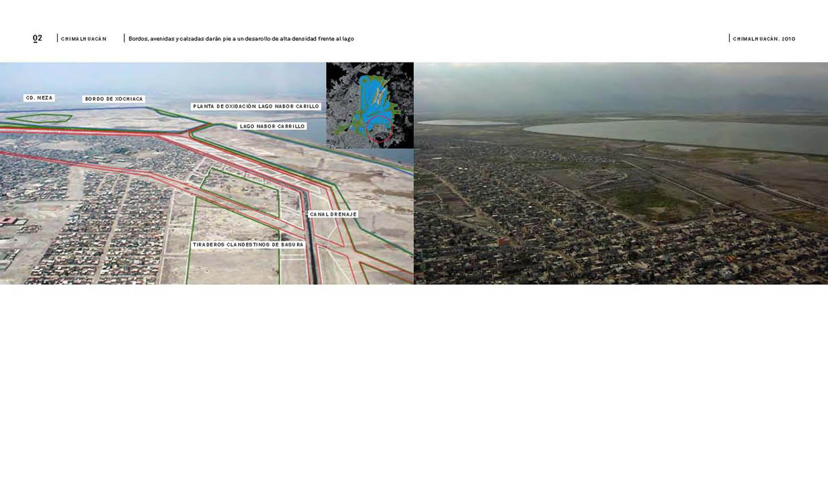
Task: Click the CANAL DRENAJE label
Action: click(333, 214)
